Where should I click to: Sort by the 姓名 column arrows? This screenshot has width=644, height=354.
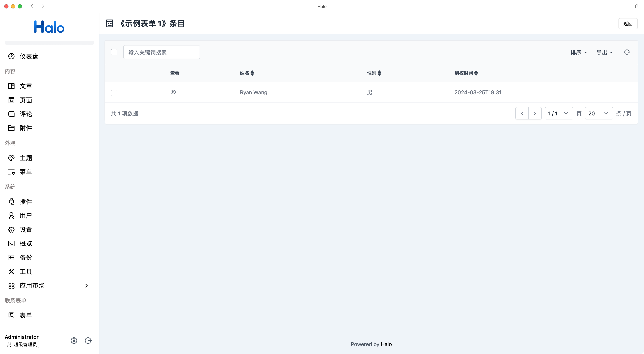point(252,73)
